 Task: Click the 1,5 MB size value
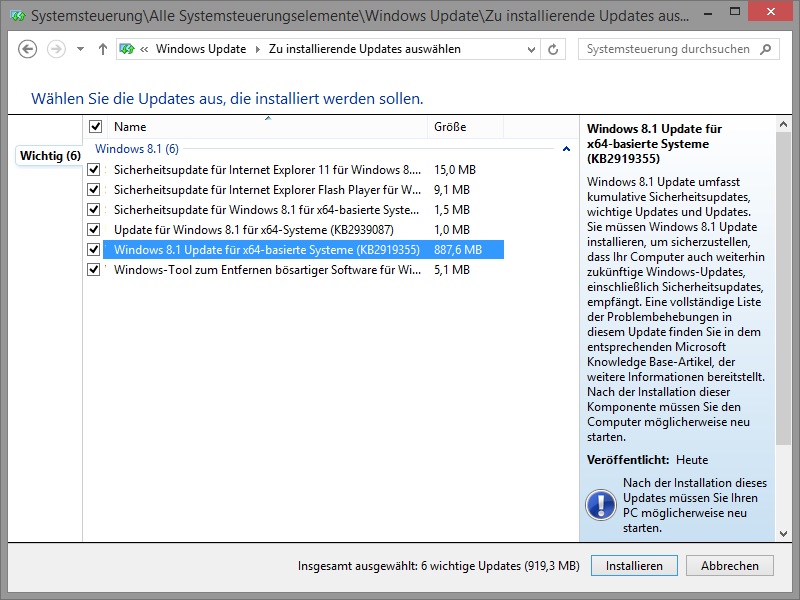click(x=452, y=209)
